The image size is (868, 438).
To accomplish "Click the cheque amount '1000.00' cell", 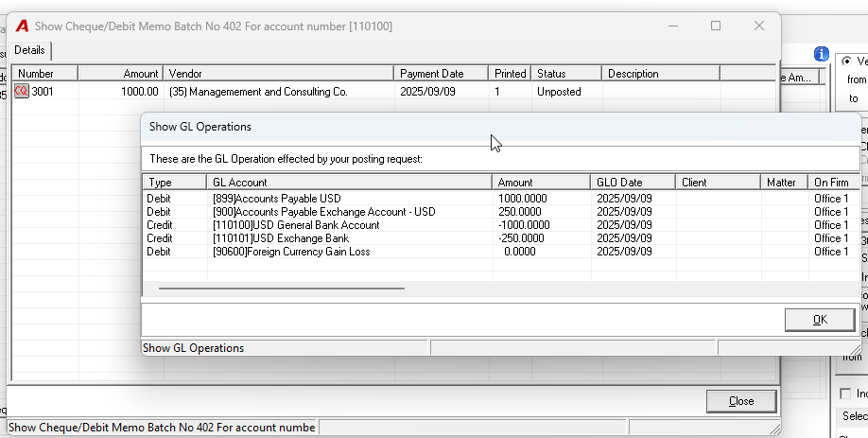I will click(x=140, y=92).
